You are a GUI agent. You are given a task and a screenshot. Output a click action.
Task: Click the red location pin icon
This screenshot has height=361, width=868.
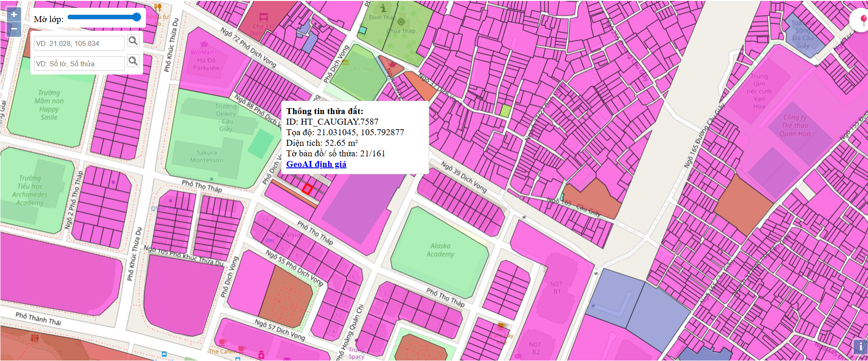(863, 20)
